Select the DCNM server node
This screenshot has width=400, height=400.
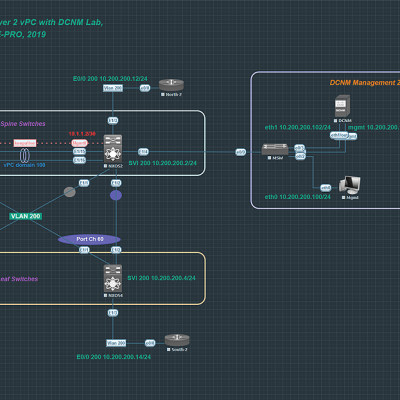click(342, 106)
